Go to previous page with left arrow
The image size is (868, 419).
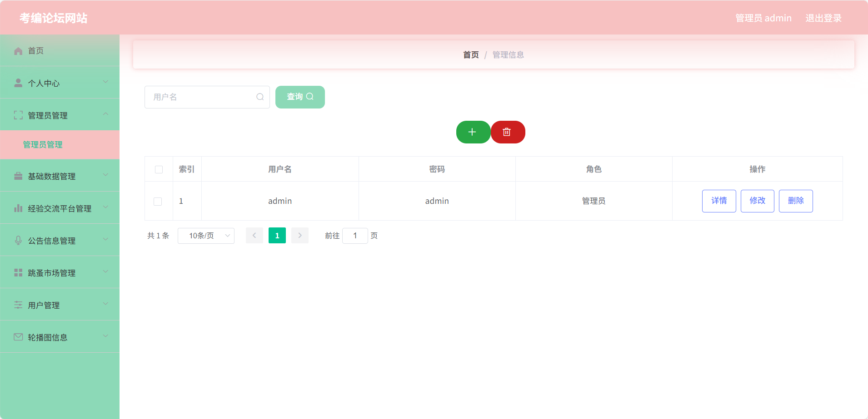coord(254,236)
